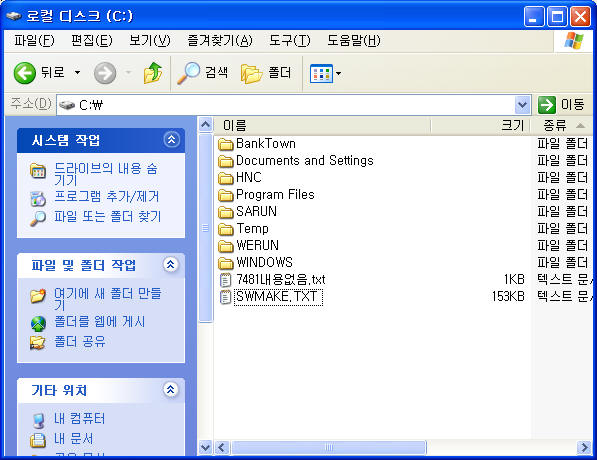Click the 프로그램 추가/제거 link
This screenshot has width=597, height=460.
pyautogui.click(x=107, y=196)
